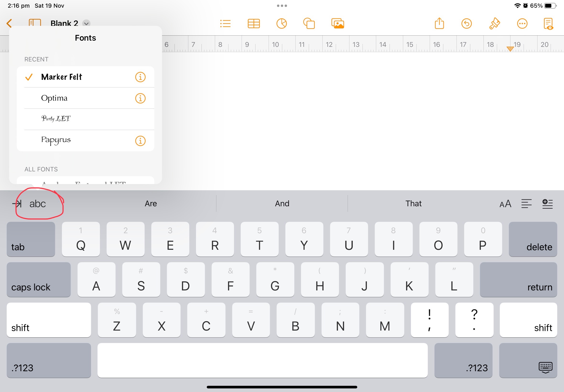Tap the abc font button
This screenshot has width=564, height=392.
[x=38, y=204]
